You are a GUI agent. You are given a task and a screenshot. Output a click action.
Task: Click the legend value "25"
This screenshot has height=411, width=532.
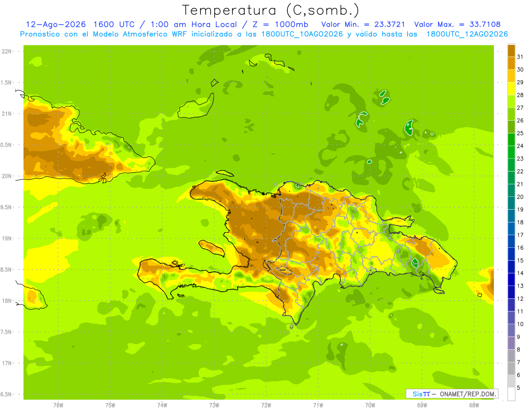click(520, 133)
